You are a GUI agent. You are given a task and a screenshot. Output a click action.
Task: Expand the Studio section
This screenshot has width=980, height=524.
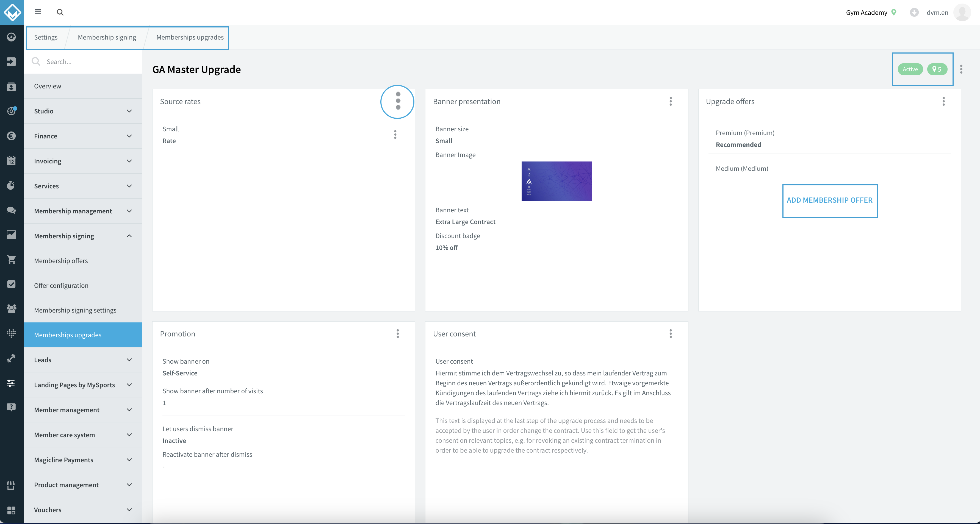pos(83,111)
